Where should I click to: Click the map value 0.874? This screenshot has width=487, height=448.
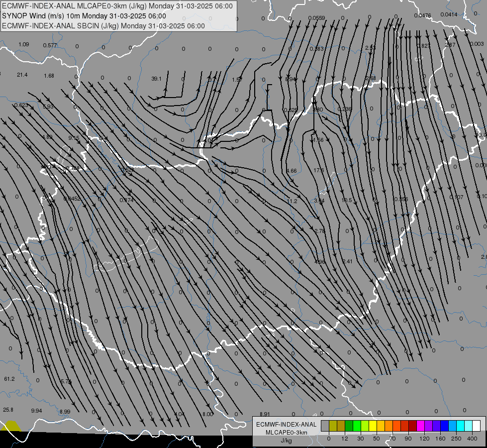(x=127, y=200)
